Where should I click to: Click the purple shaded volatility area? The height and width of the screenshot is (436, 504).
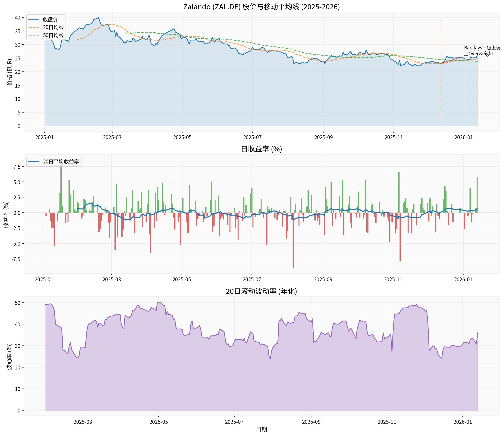tap(220, 379)
